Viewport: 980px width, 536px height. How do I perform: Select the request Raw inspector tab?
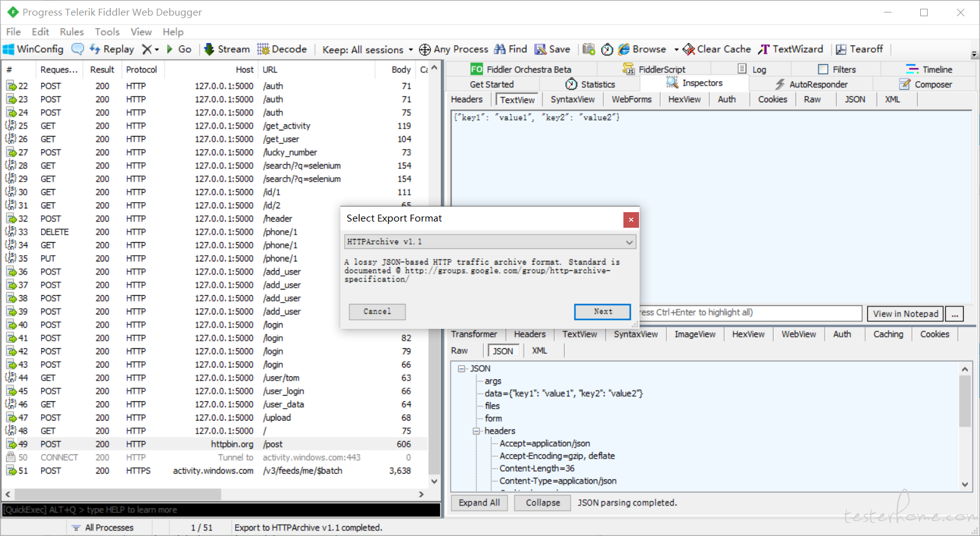(812, 99)
